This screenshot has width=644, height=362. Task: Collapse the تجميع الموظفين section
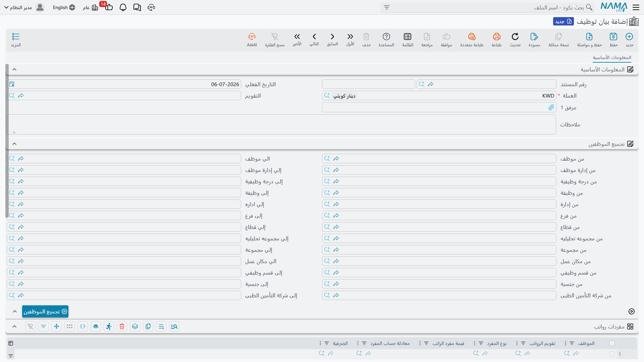[x=14, y=144]
